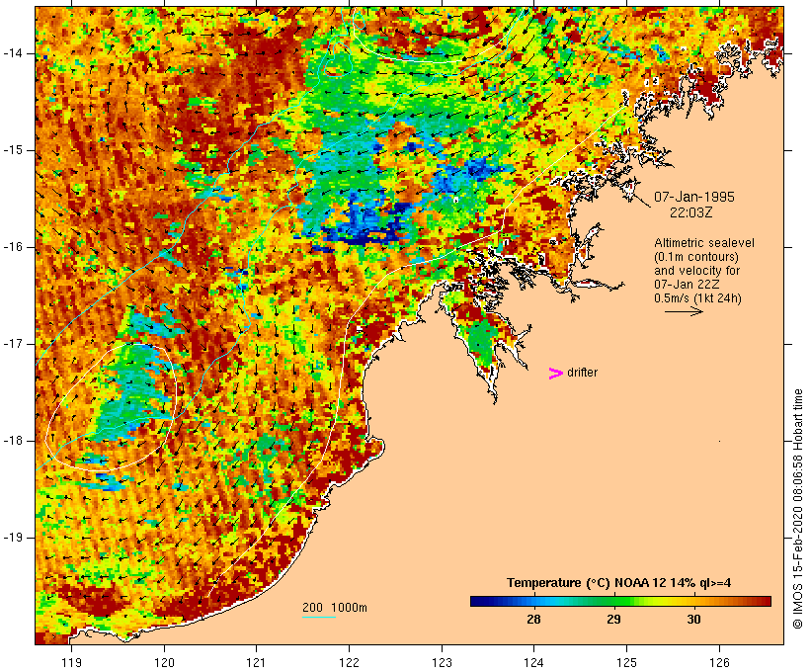Click the IMOS copyright text on right edge

pyautogui.click(x=797, y=509)
